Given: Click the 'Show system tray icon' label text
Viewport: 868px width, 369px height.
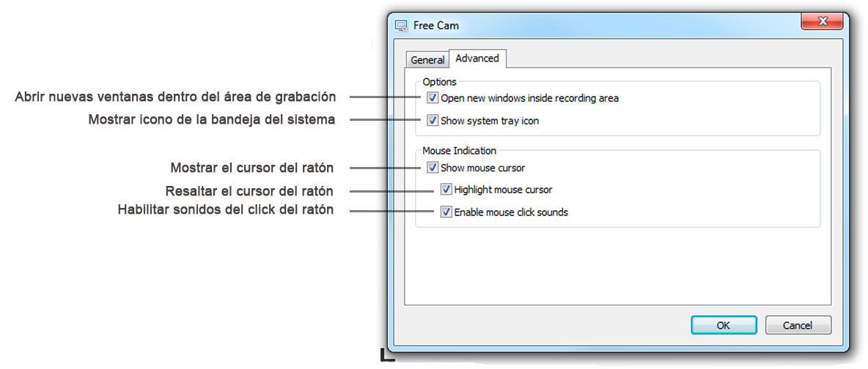Looking at the screenshot, I should coord(490,121).
